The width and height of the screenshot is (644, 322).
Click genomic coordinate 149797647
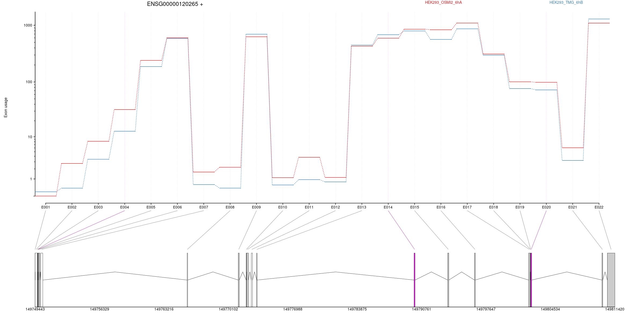(486, 309)
